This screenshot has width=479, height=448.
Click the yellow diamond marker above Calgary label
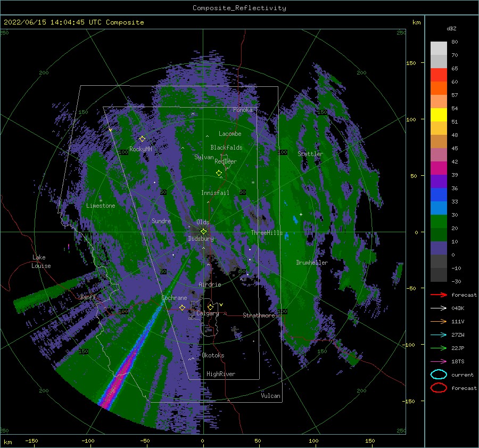click(210, 307)
